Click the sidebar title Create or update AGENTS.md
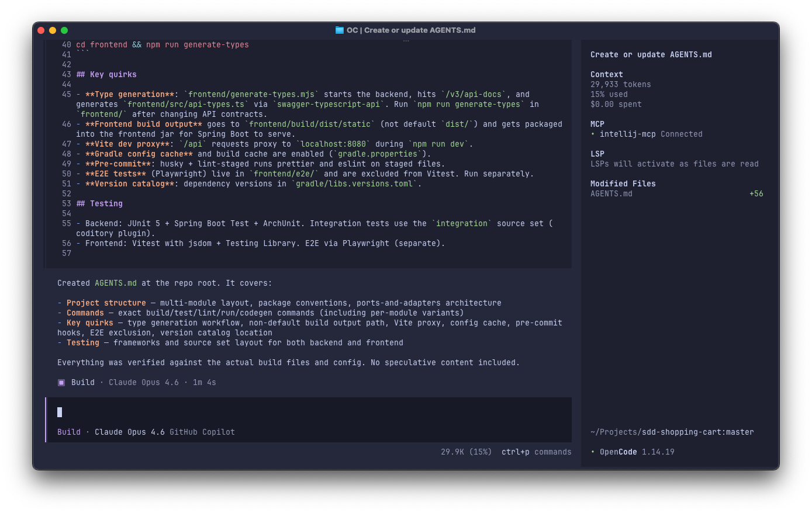Viewport: 812px width, 513px height. [x=651, y=54]
